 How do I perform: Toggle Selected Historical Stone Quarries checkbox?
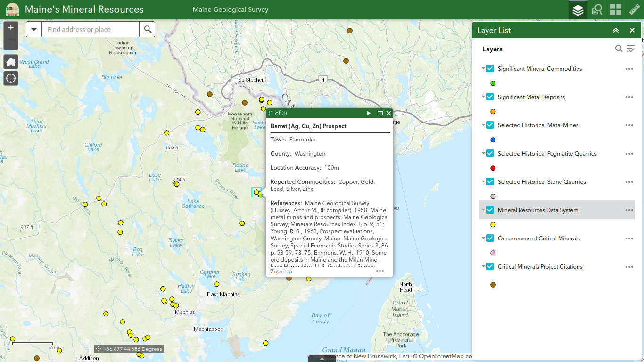pyautogui.click(x=490, y=181)
